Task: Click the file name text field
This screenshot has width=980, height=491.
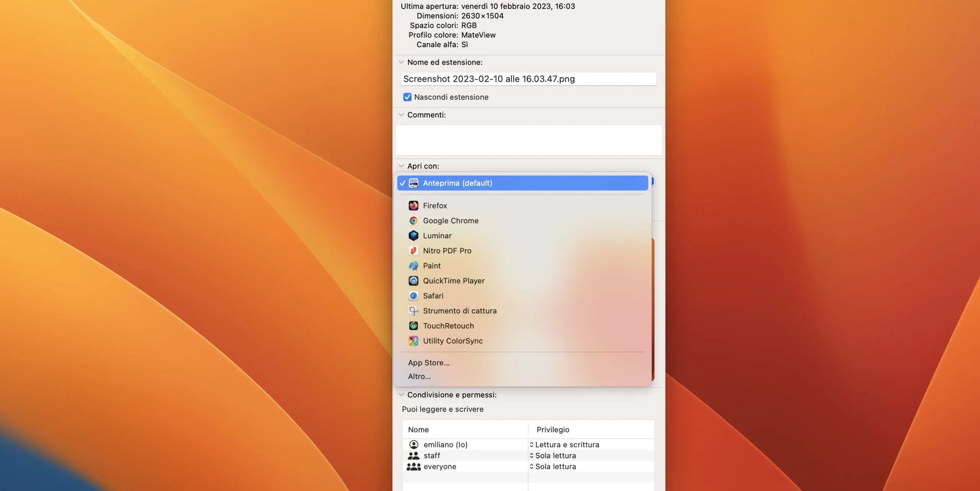Action: pyautogui.click(x=528, y=79)
